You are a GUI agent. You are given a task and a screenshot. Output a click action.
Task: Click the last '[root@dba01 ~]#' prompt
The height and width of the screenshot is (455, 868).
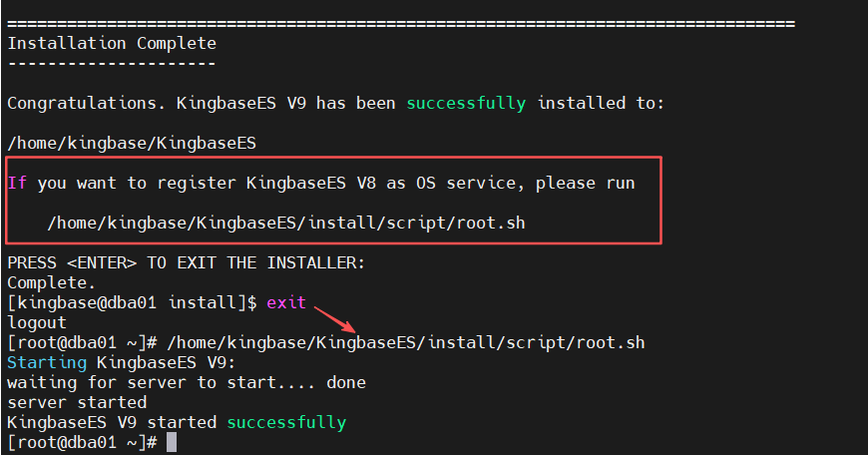82,442
